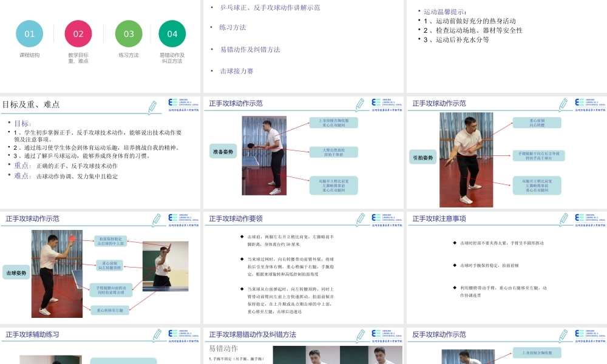Click the green "03 练习方法" circle icon

click(128, 34)
